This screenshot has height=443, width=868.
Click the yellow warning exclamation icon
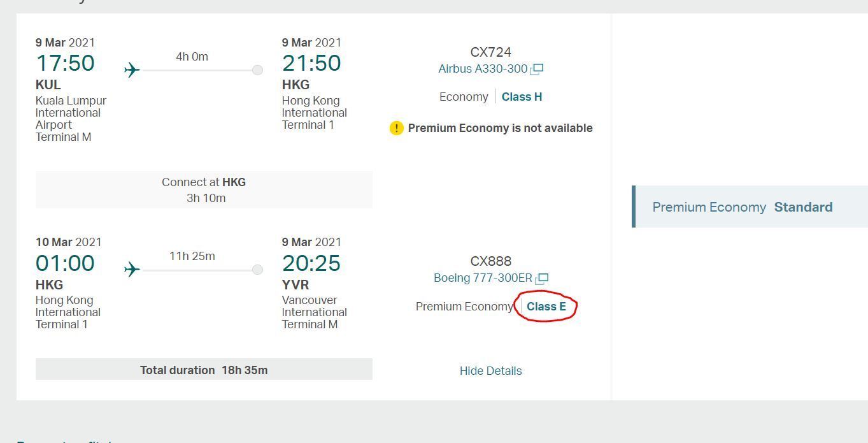[396, 128]
